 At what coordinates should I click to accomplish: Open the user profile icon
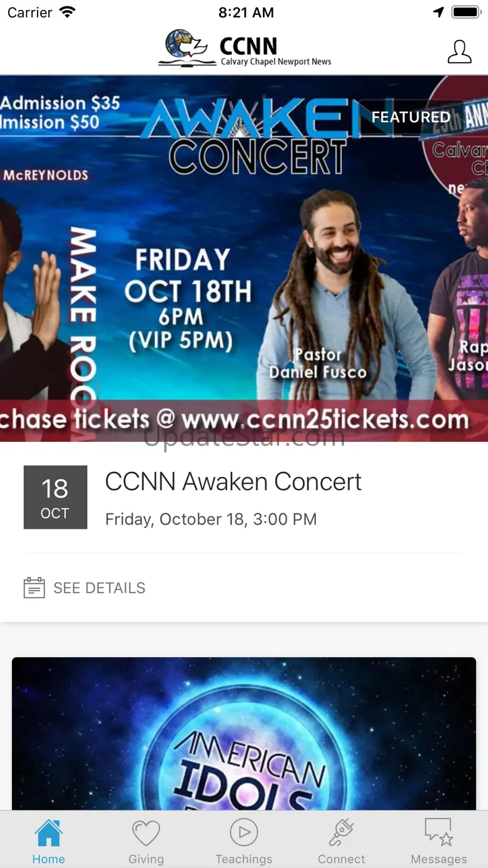[x=459, y=52]
